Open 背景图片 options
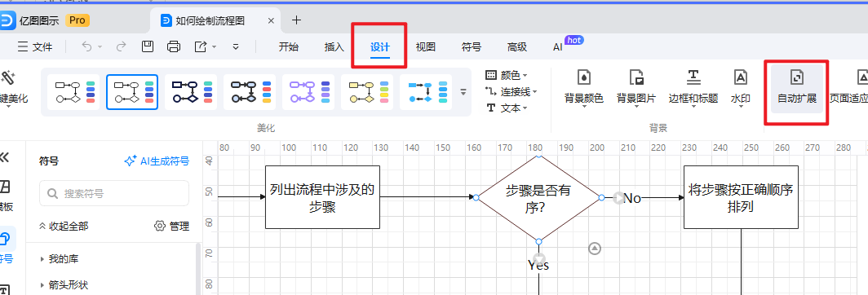The height and width of the screenshot is (295, 868). pyautogui.click(x=636, y=87)
